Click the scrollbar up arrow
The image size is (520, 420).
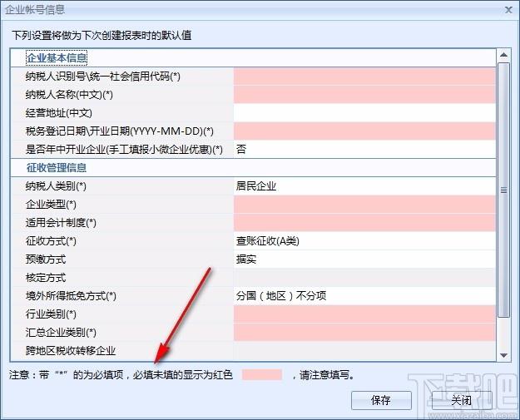503,56
